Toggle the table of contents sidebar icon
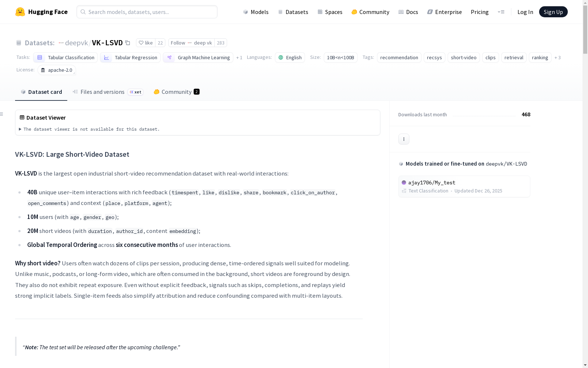This screenshot has height=368, width=588. click(2, 114)
